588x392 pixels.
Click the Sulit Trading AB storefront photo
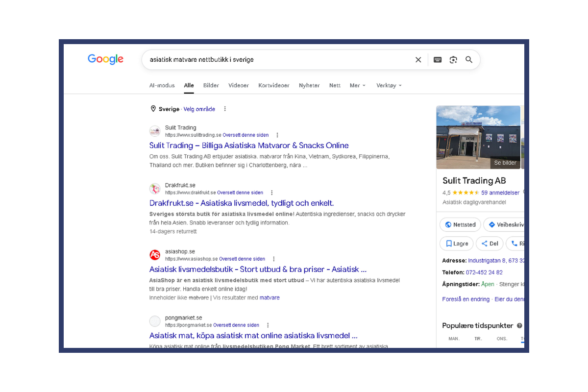(x=478, y=137)
